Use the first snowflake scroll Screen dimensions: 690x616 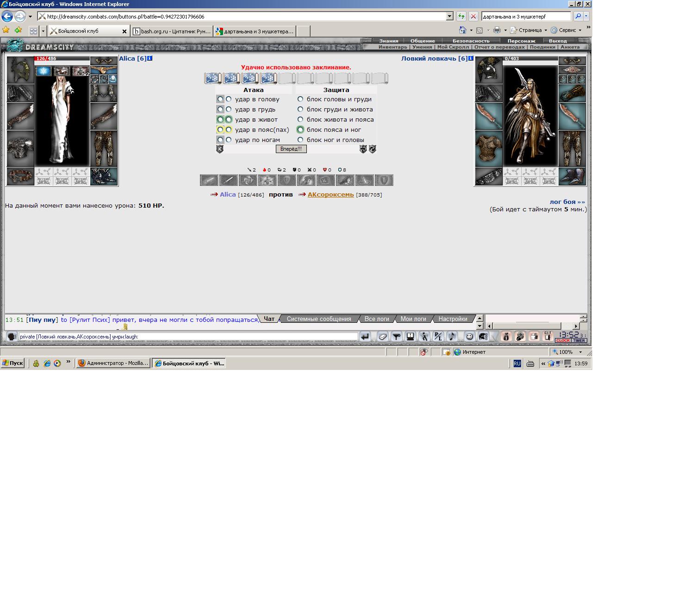[x=213, y=78]
